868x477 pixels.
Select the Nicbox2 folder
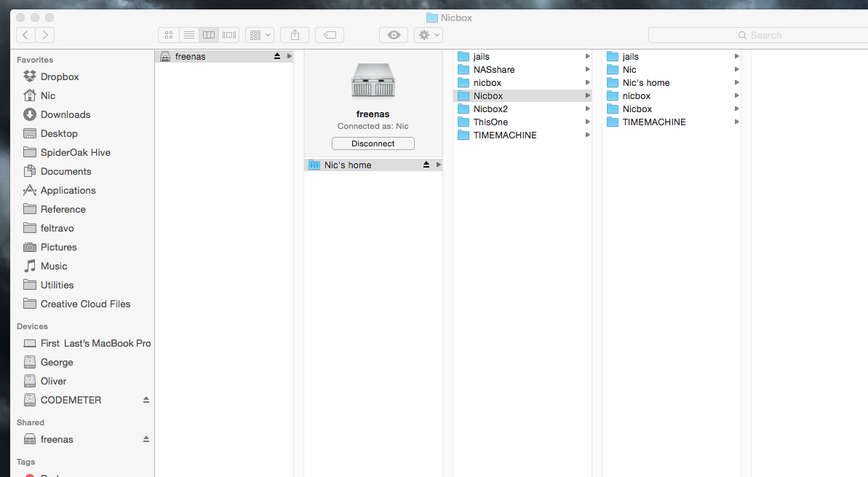pyautogui.click(x=522, y=109)
